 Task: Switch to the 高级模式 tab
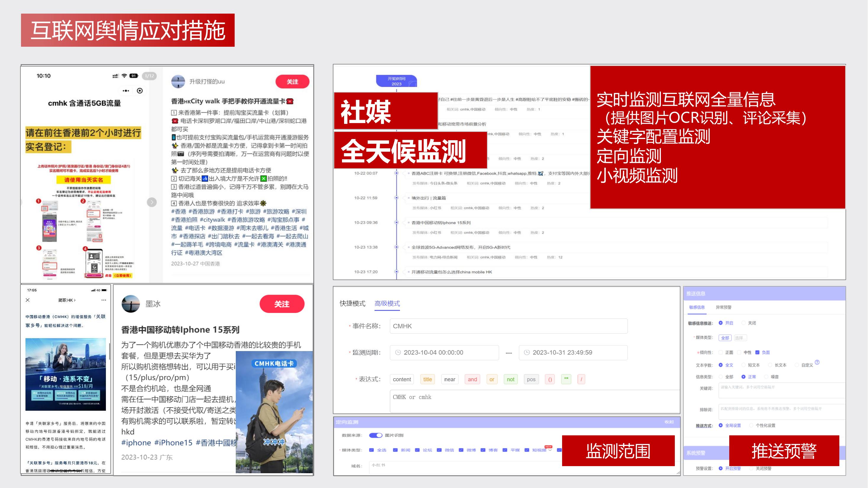(x=387, y=303)
